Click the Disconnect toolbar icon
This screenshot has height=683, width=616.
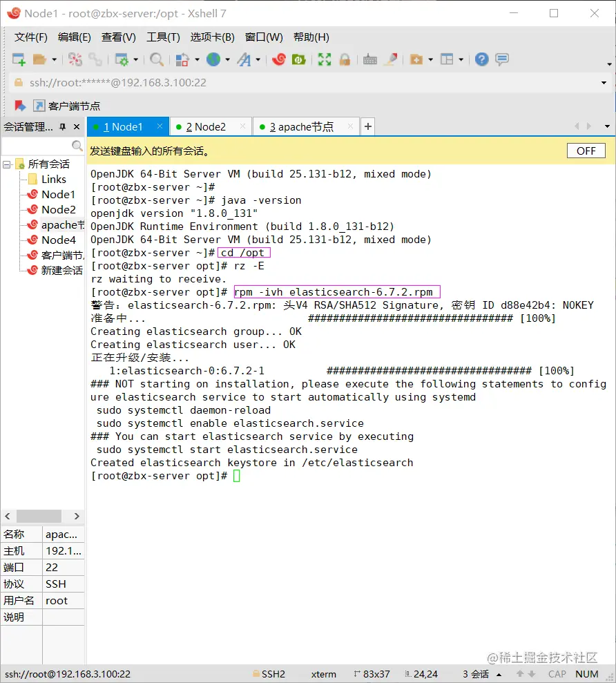point(75,59)
